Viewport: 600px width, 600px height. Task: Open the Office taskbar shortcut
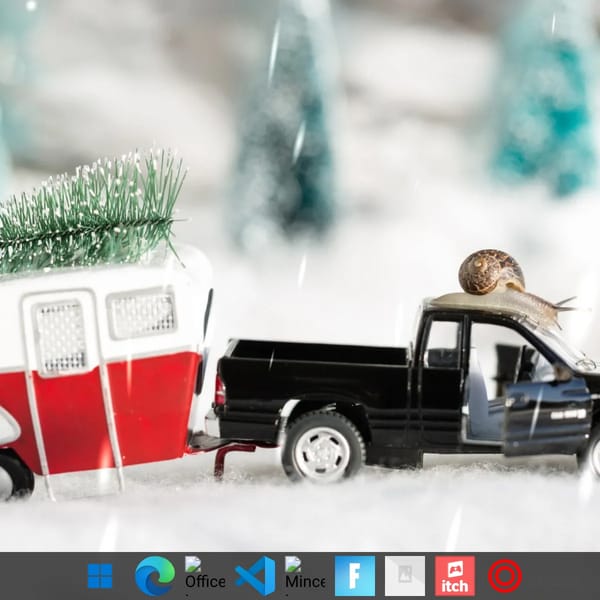click(x=205, y=576)
